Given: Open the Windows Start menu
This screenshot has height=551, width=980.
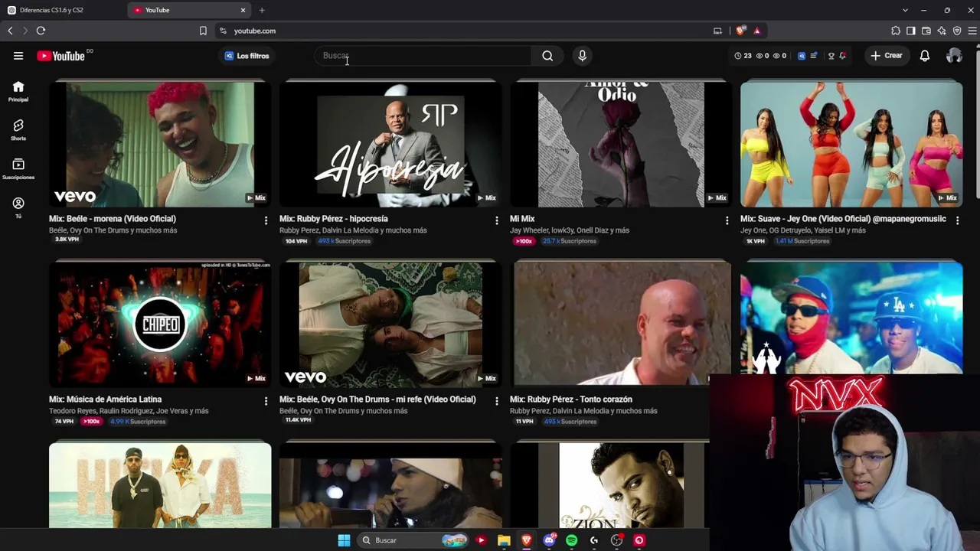Looking at the screenshot, I should (x=344, y=540).
